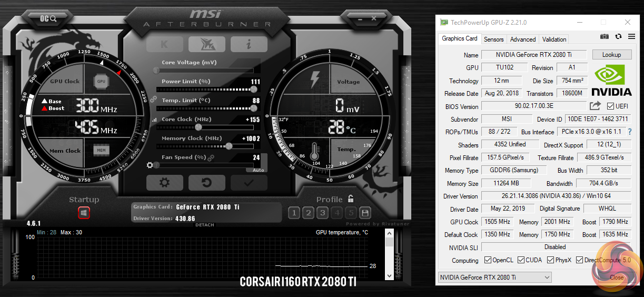Click the Core Clock slider handle
This screenshot has width=644, height=297.
point(199,127)
